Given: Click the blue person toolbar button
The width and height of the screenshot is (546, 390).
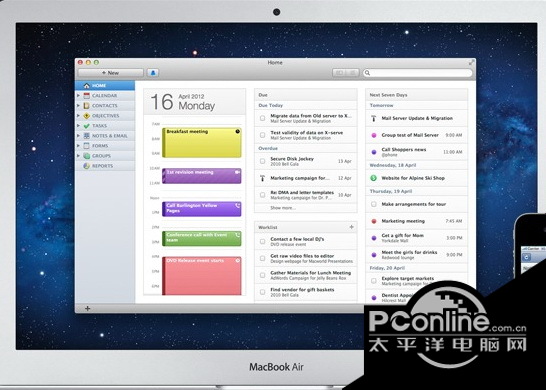Looking at the screenshot, I should 153,73.
